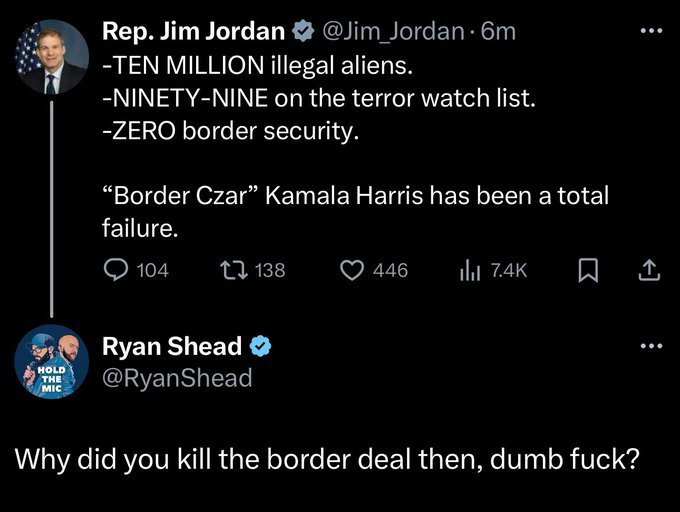Image resolution: width=680 pixels, height=512 pixels.
Task: Click the 104 reply count number
Action: [x=151, y=269]
